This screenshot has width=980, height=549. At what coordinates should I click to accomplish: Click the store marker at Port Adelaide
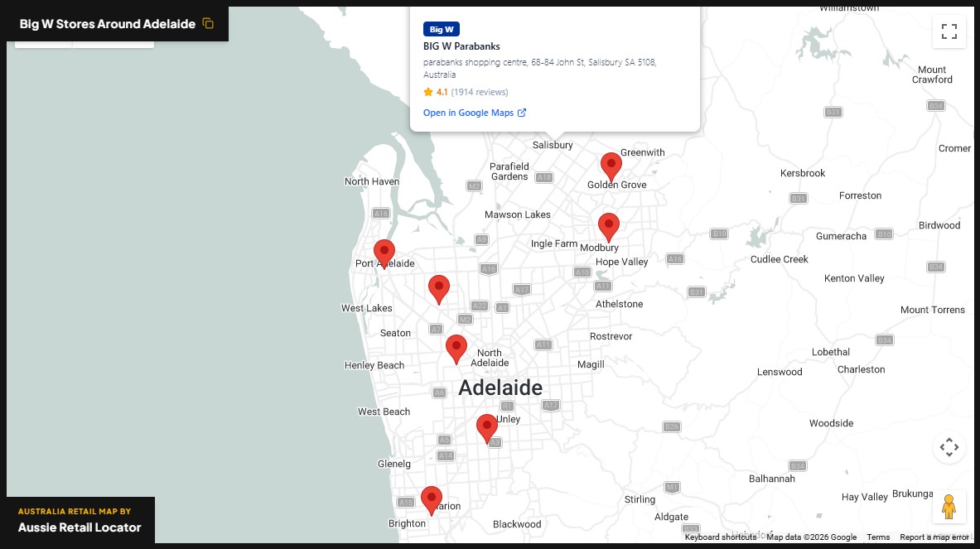pos(384,254)
